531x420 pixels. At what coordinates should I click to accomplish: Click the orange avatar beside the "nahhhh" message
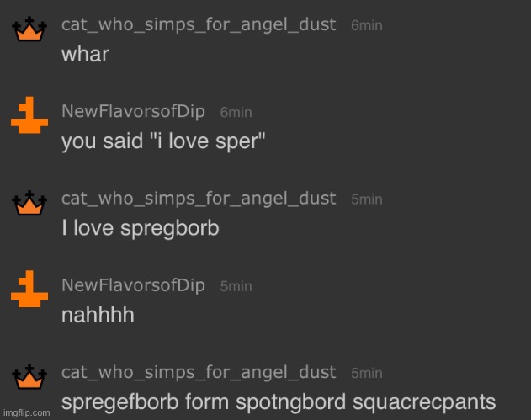tap(29, 289)
